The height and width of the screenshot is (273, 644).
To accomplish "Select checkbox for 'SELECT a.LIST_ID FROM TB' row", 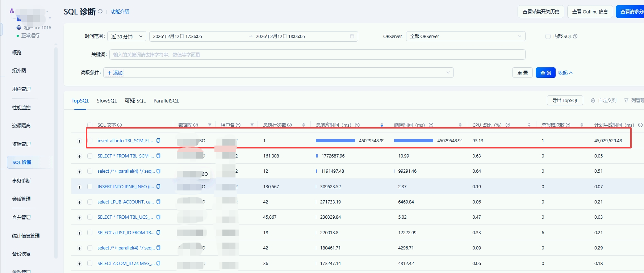I will [90, 233].
